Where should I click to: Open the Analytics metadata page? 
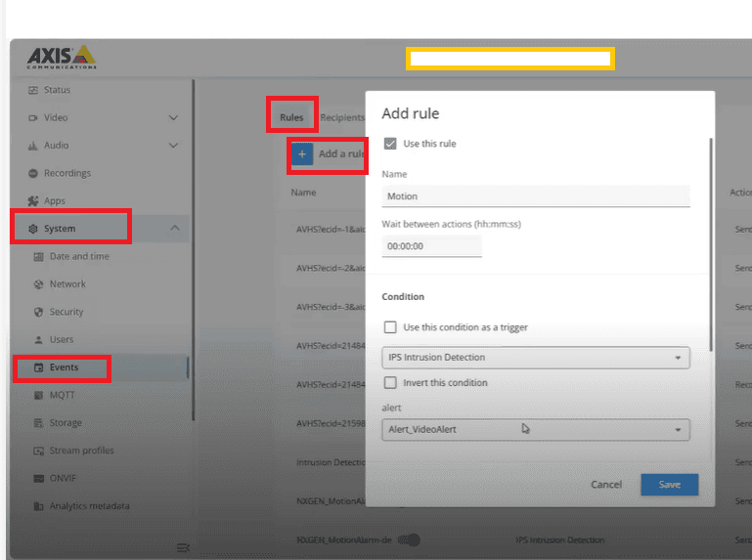click(x=89, y=506)
